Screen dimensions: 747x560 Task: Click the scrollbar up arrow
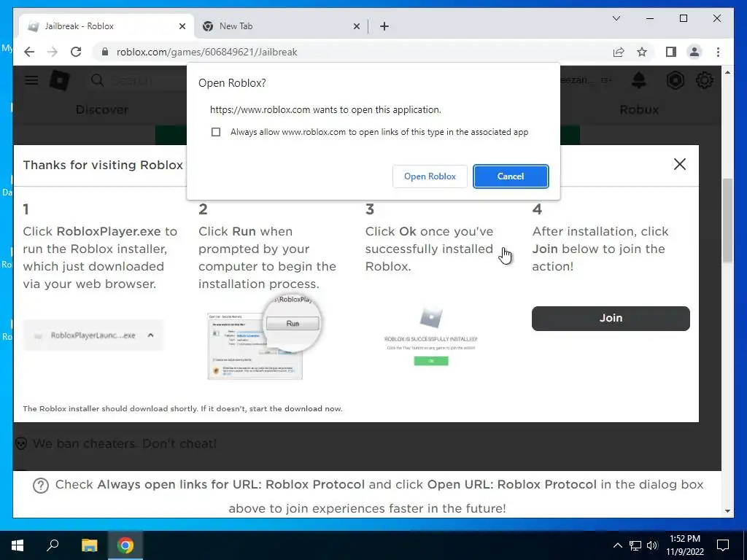(727, 72)
